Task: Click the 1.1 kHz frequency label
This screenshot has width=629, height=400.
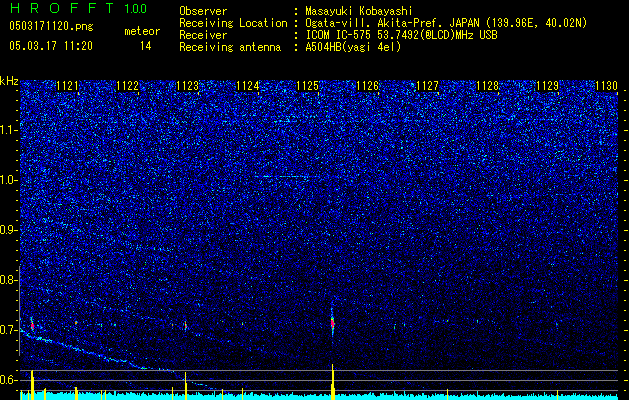Action: 8,130
